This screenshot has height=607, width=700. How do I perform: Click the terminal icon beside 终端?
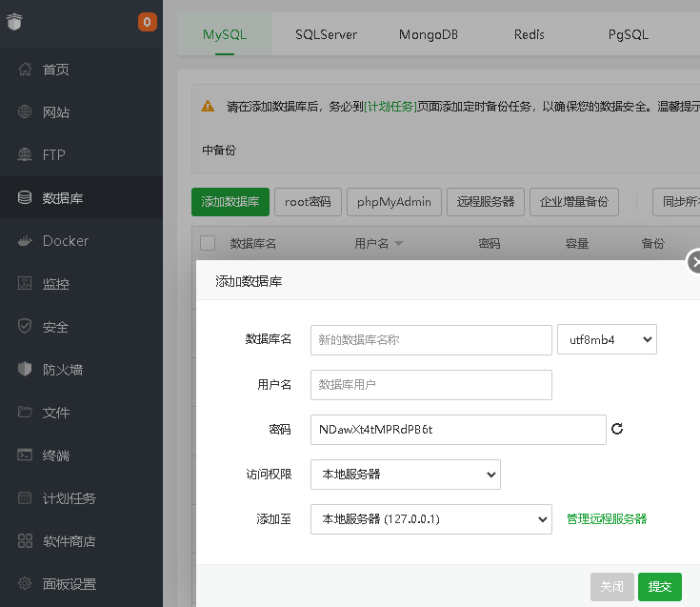25,455
